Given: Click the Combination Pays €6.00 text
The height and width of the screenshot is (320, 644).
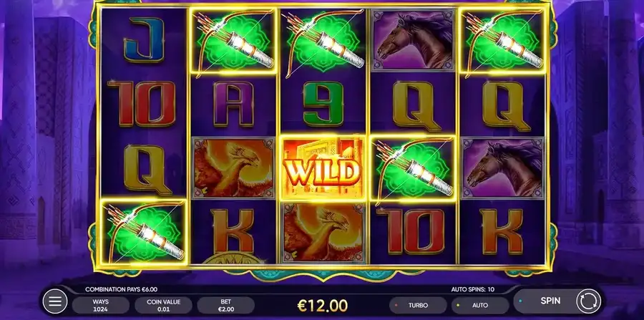Looking at the screenshot, I should 121,289.
